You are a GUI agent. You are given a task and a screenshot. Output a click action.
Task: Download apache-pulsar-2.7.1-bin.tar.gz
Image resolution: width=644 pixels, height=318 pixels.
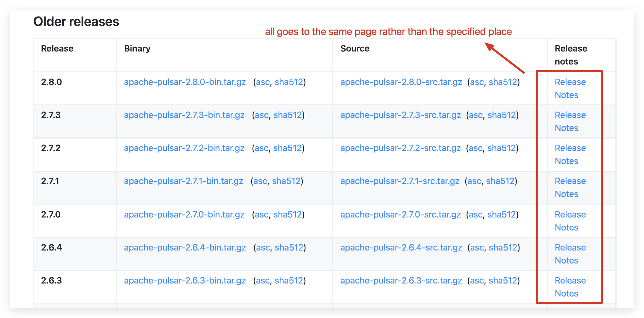tap(183, 181)
